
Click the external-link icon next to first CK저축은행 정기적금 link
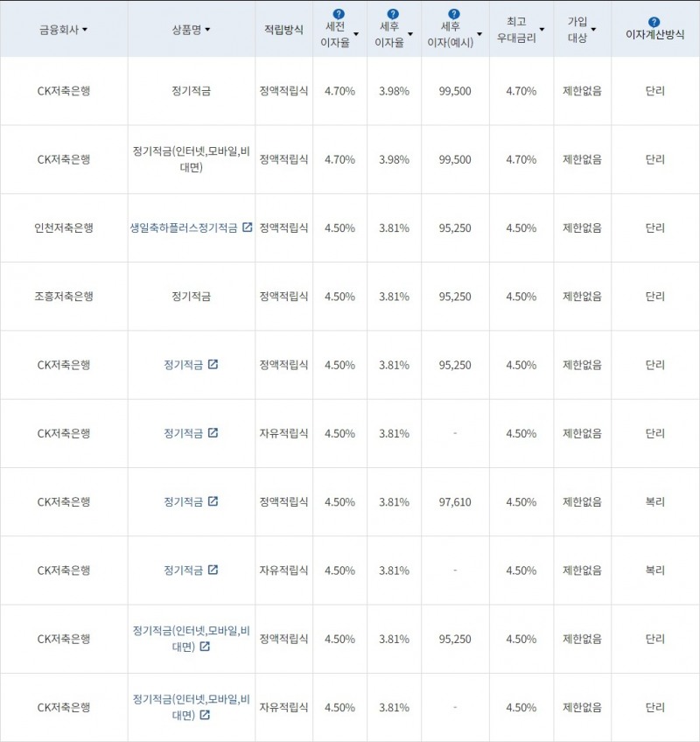(211, 365)
